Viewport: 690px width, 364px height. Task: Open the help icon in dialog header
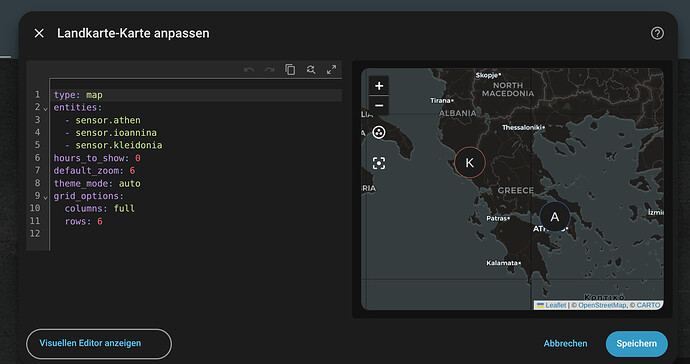point(657,33)
